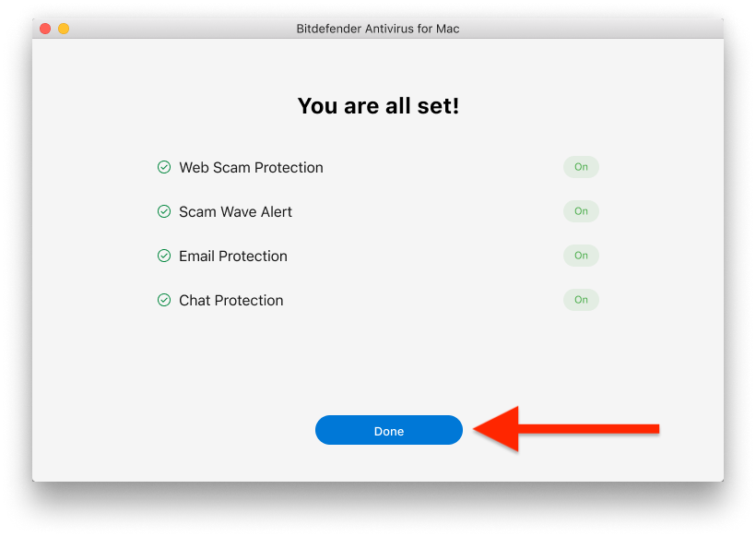Toggle the On badge for Scam Wave Alert
This screenshot has width=756, height=537.
pyautogui.click(x=581, y=211)
